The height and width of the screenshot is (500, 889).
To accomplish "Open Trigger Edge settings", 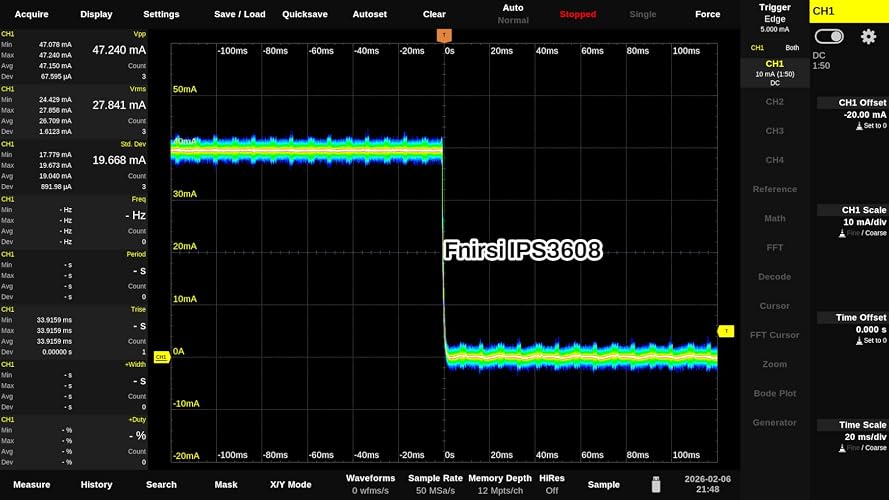I will [774, 18].
